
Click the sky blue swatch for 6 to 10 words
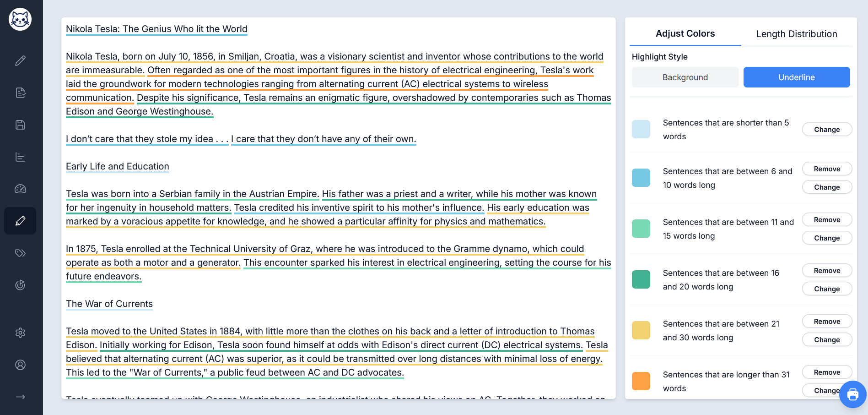(x=641, y=178)
